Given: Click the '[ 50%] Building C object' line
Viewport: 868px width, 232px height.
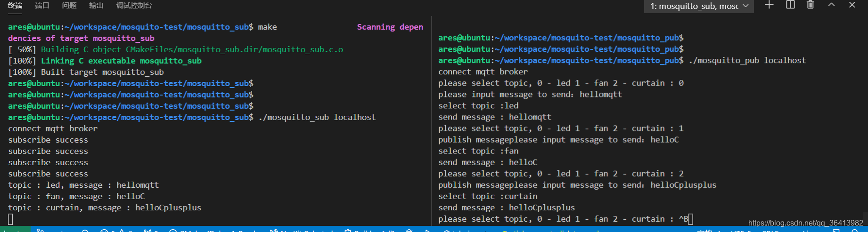Looking at the screenshot, I should 175,49.
